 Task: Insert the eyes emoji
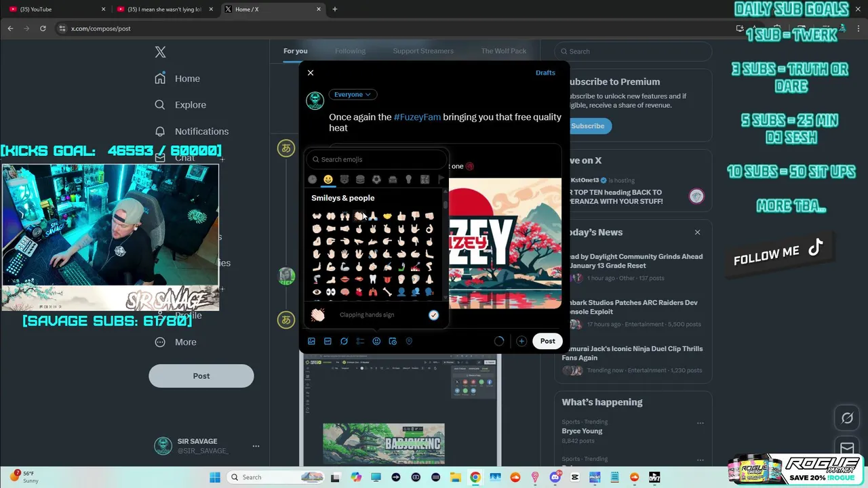click(x=331, y=292)
